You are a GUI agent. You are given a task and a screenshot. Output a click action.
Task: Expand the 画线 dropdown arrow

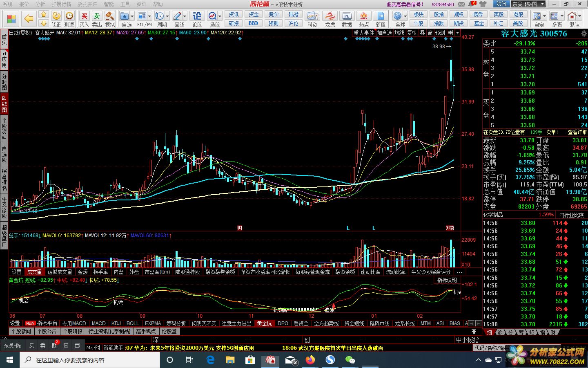pos(185,17)
